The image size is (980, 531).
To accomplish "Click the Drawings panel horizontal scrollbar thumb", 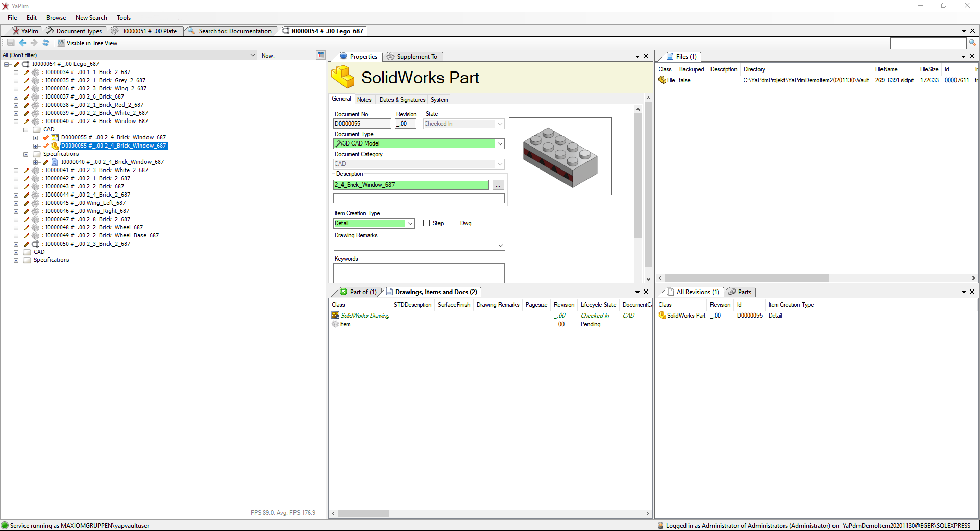I will click(x=363, y=513).
